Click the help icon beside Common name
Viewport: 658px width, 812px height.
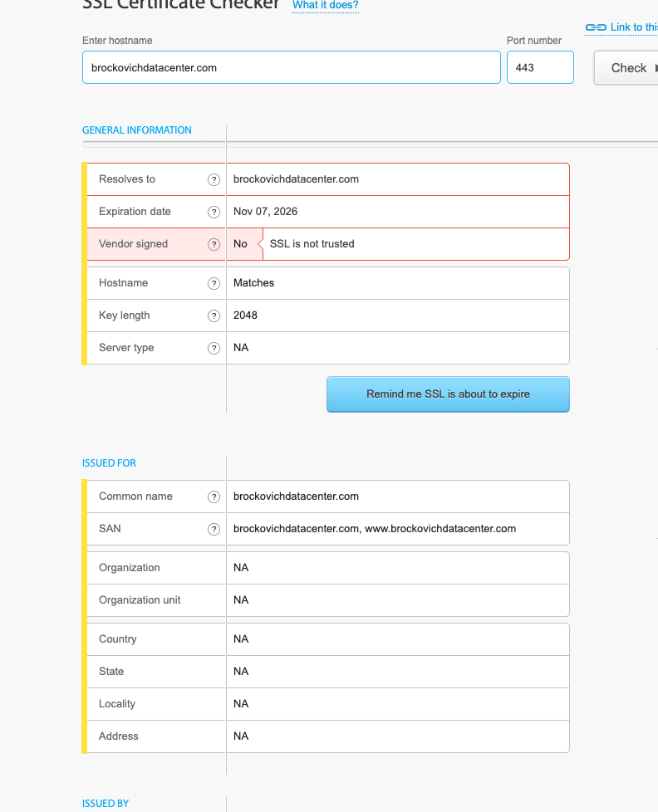click(214, 497)
